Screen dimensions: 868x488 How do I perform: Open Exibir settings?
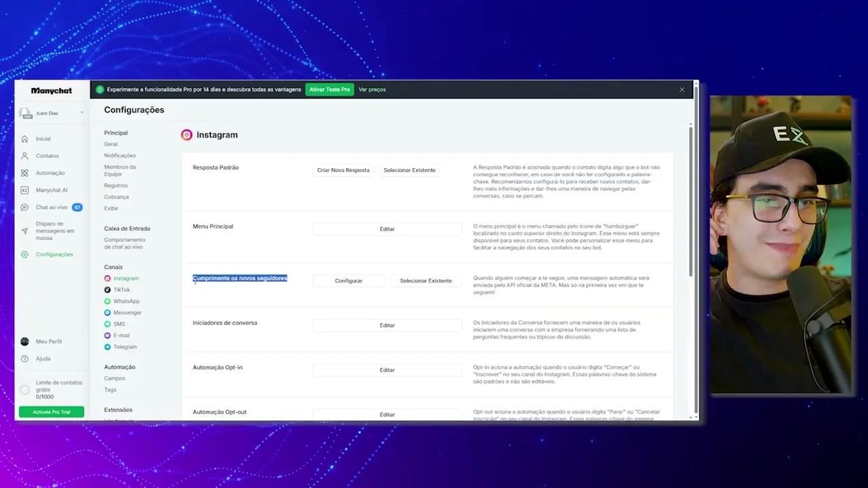click(111, 209)
